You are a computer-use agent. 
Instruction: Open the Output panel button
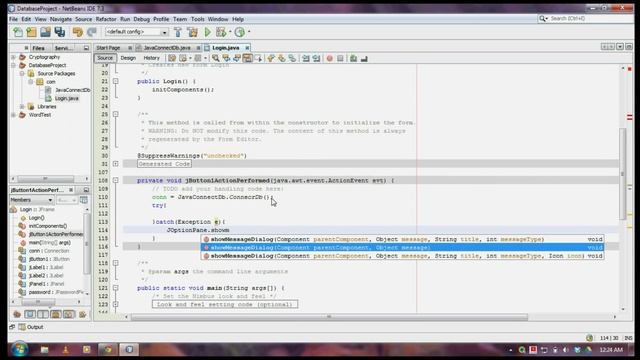(31, 327)
